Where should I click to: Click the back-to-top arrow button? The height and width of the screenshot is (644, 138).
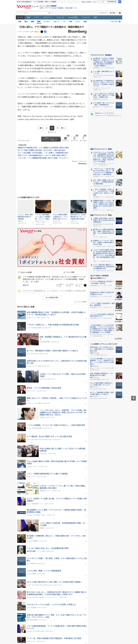point(133,398)
